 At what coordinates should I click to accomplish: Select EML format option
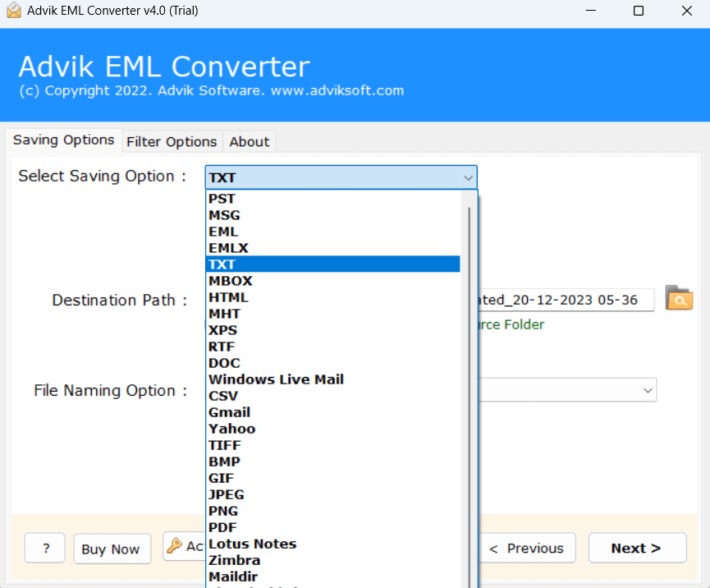coord(332,232)
